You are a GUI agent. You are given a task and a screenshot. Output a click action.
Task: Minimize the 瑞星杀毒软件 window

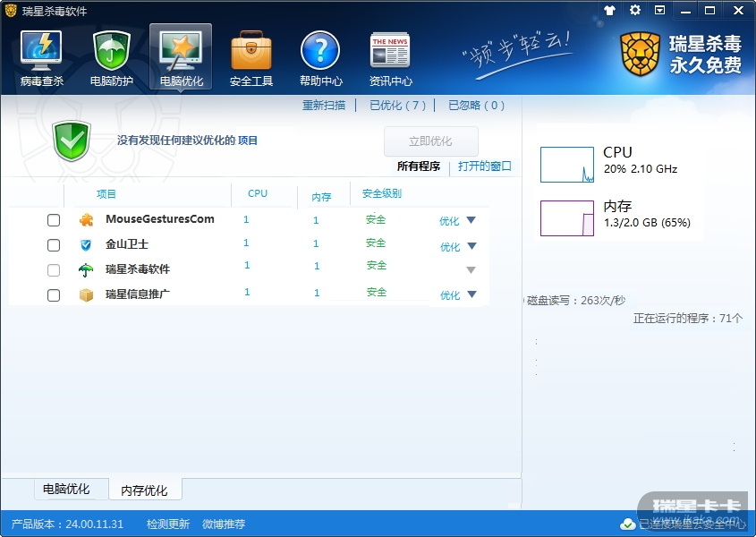pyautogui.click(x=685, y=11)
